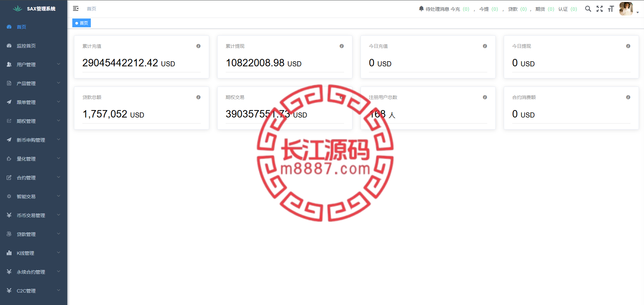Screen dimensions: 644x305
Task: Open the header search icon
Action: (x=588, y=9)
